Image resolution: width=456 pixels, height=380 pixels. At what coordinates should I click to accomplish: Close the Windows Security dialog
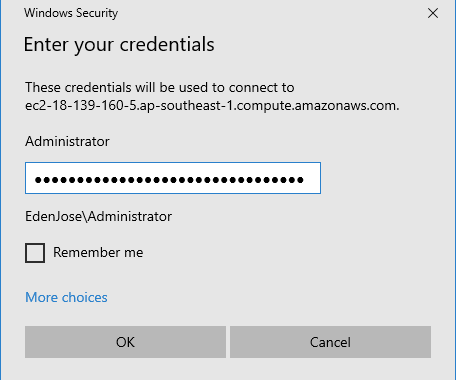[x=433, y=13]
